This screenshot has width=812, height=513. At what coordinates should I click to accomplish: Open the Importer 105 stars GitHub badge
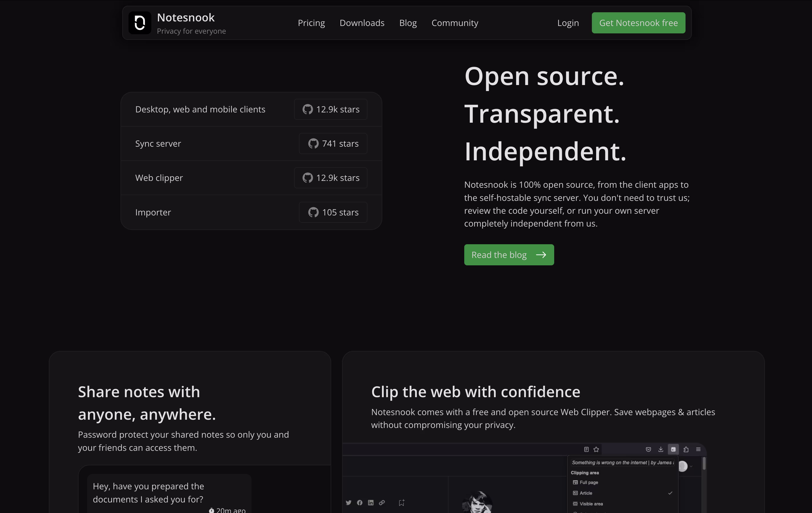333,212
